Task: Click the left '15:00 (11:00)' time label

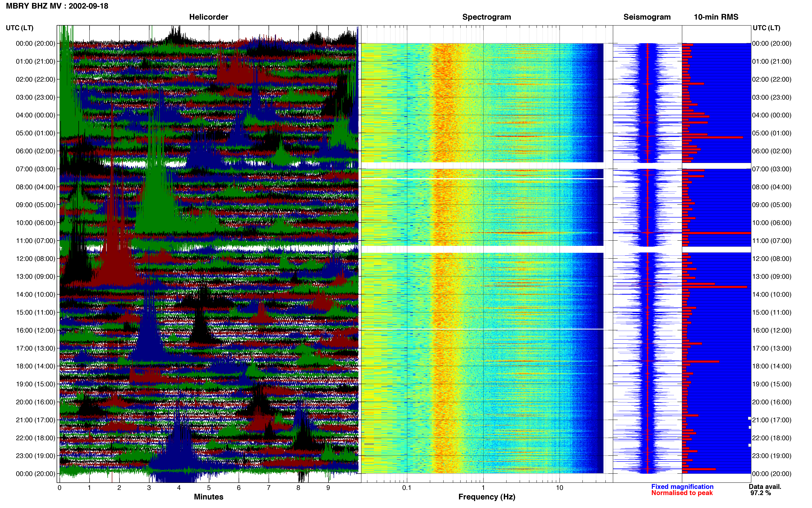Action: [x=36, y=313]
